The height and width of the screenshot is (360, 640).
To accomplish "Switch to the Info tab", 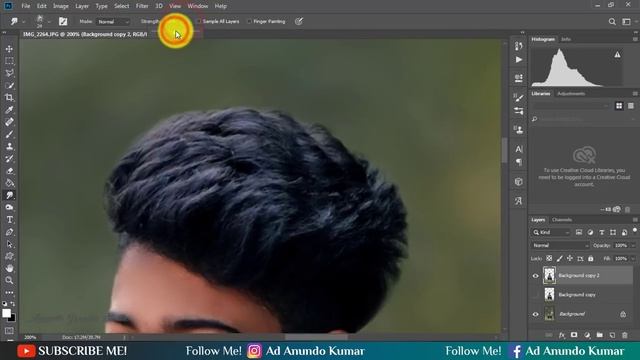I will click(566, 39).
